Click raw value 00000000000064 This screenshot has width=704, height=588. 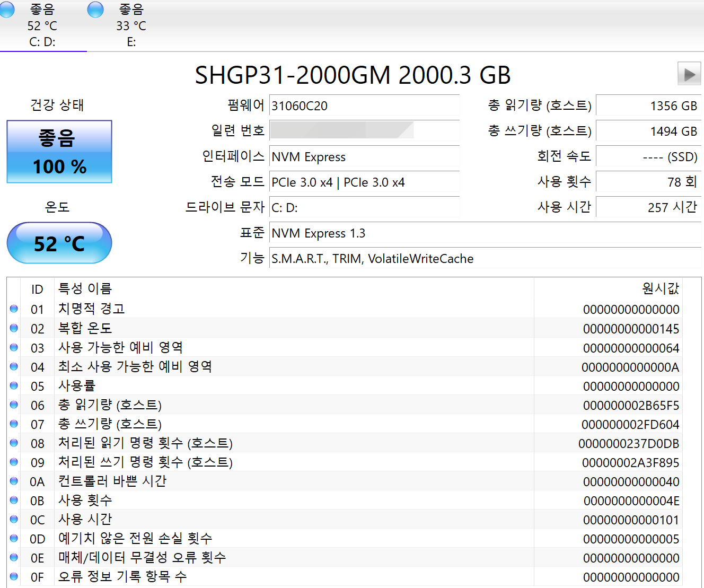(631, 348)
